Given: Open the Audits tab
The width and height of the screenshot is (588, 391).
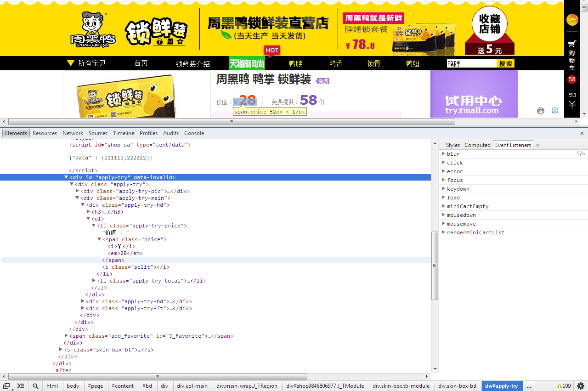Looking at the screenshot, I should 171,133.
